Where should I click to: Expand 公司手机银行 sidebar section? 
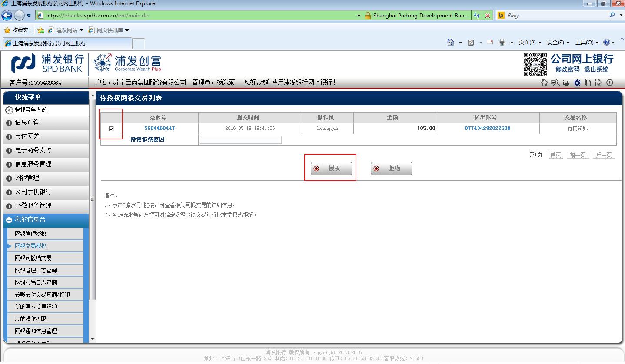pyautogui.click(x=46, y=192)
